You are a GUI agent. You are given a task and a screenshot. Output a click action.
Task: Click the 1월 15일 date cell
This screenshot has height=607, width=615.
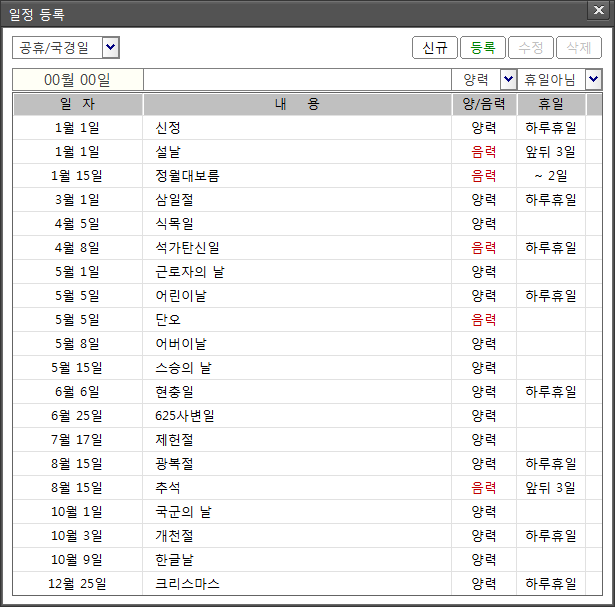pyautogui.click(x=77, y=176)
